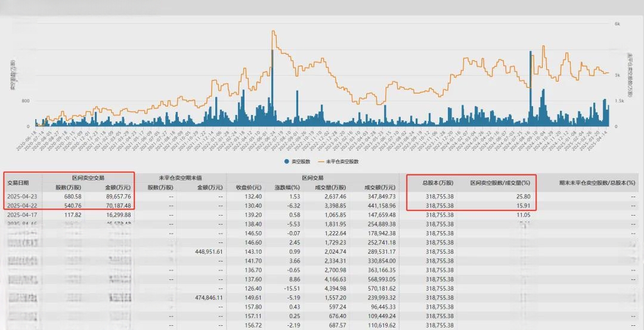Click the 89,657.76 amount cell
This screenshot has height=330, width=644.
point(119,197)
